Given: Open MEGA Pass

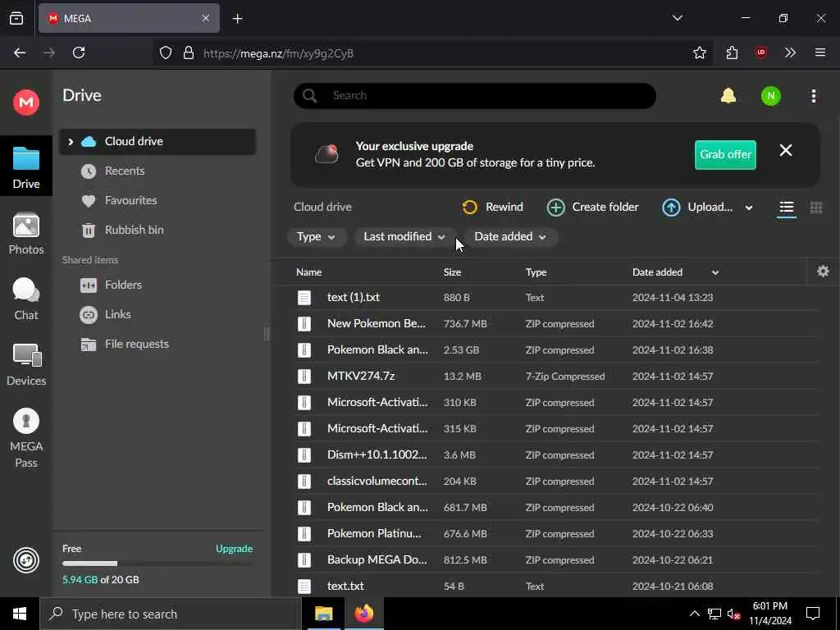Looking at the screenshot, I should [x=25, y=438].
